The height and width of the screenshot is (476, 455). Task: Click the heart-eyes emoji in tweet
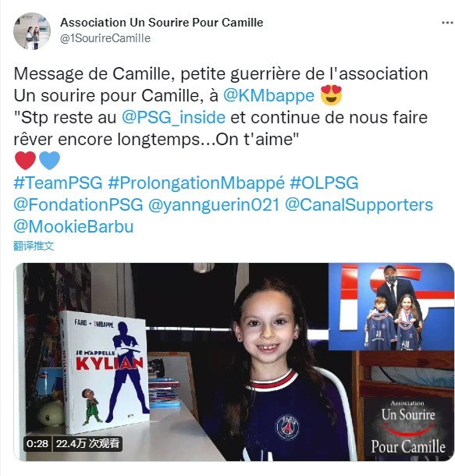point(331,95)
